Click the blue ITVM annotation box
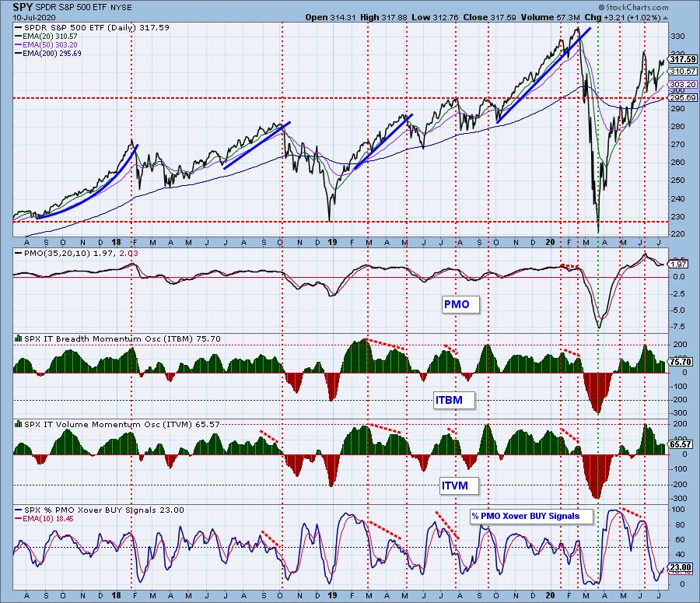700x603 pixels. click(x=460, y=486)
